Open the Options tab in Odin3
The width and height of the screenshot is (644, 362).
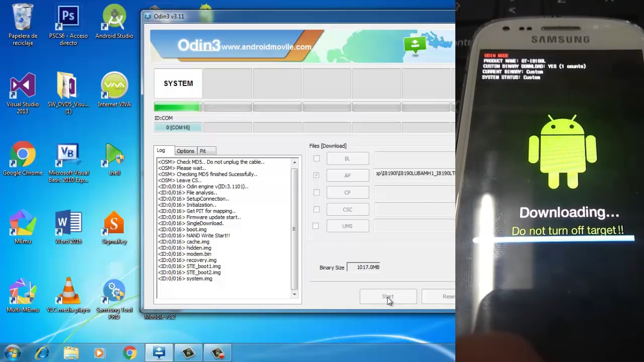[185, 151]
